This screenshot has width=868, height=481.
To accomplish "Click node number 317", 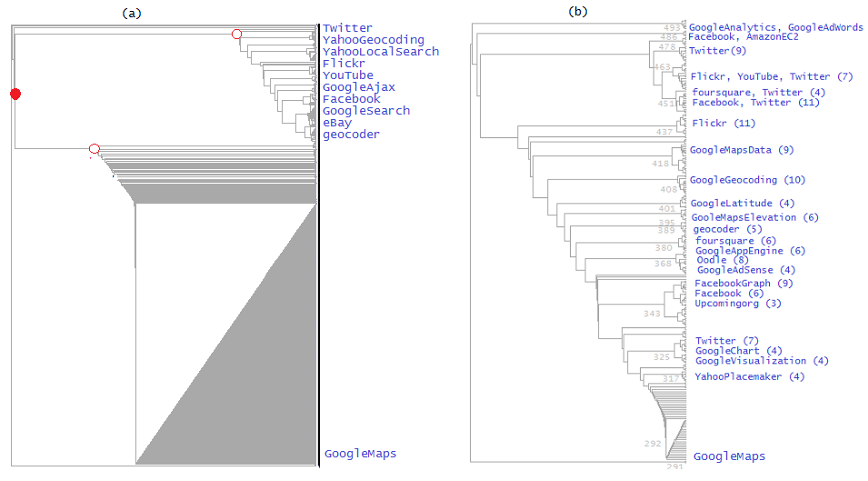I will click(x=671, y=378).
